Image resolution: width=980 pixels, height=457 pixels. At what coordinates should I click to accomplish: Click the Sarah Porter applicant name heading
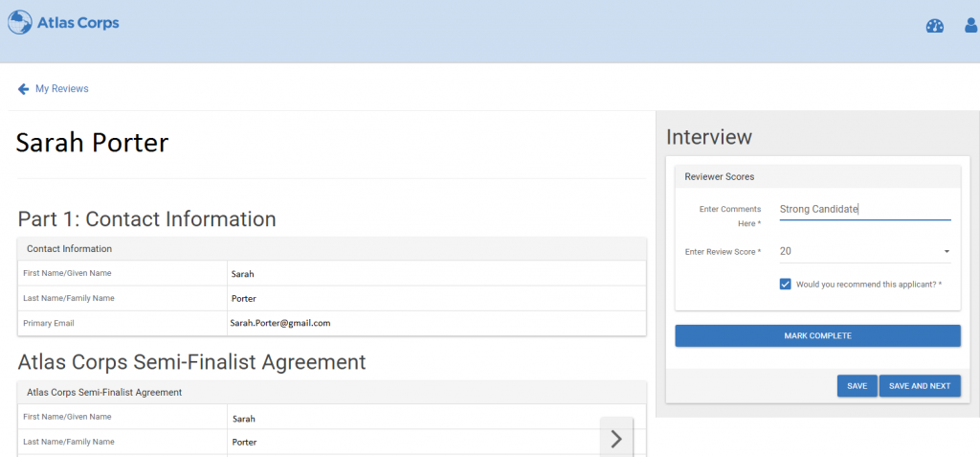tap(93, 143)
